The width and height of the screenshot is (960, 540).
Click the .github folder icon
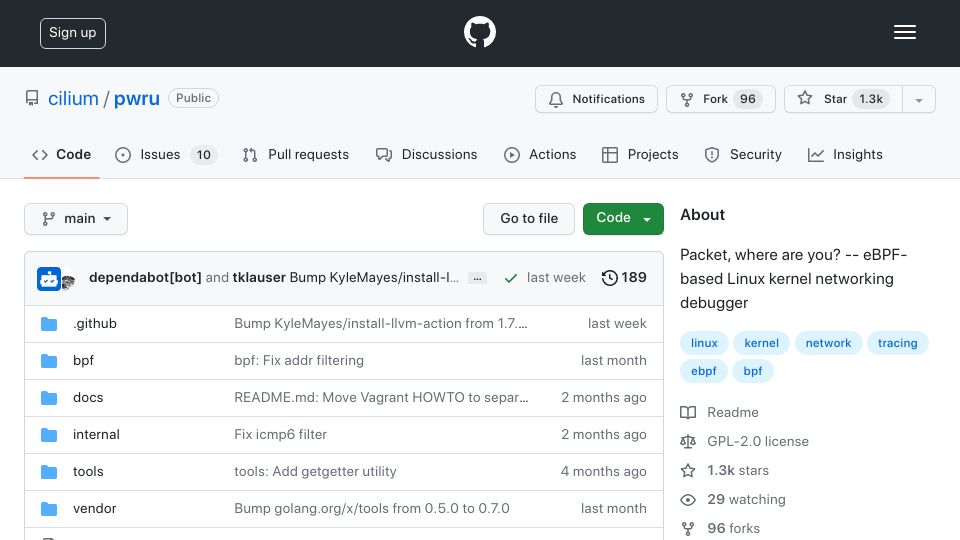49,324
